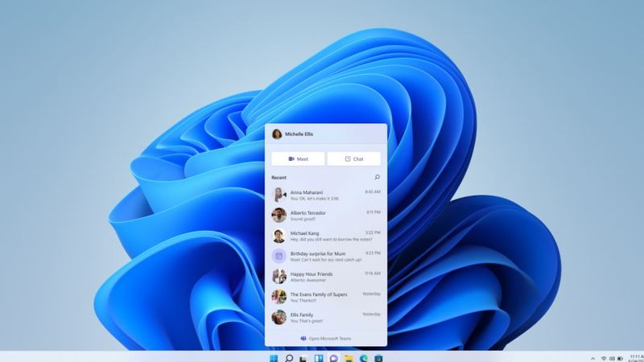Open Task View from taskbar

[303, 358]
